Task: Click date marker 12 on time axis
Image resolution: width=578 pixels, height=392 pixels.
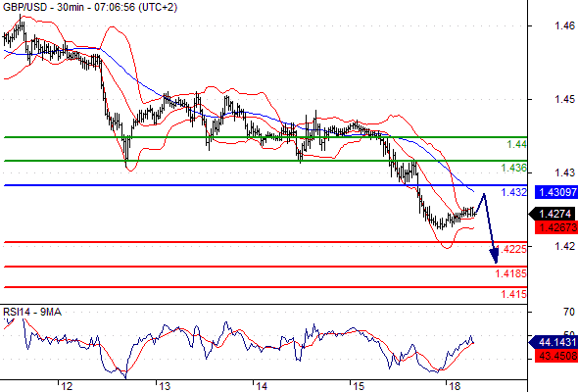Action: pos(67,386)
